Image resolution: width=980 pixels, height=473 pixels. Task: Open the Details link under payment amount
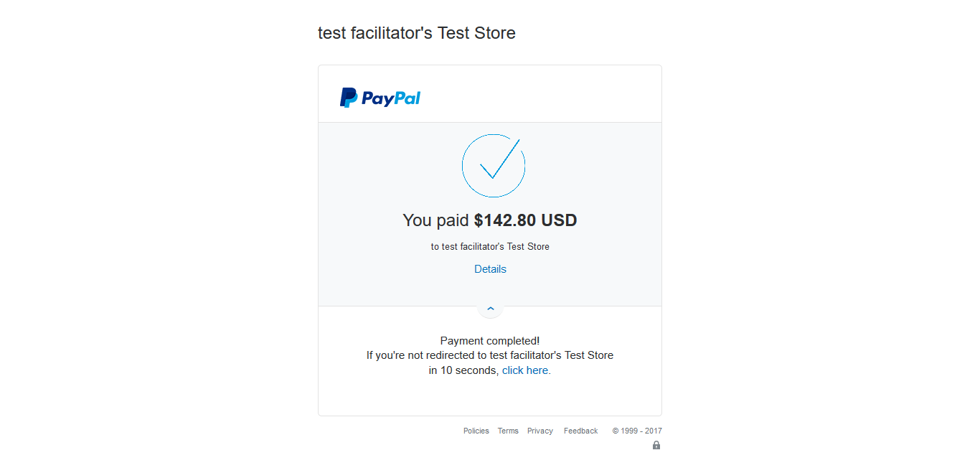click(x=490, y=269)
